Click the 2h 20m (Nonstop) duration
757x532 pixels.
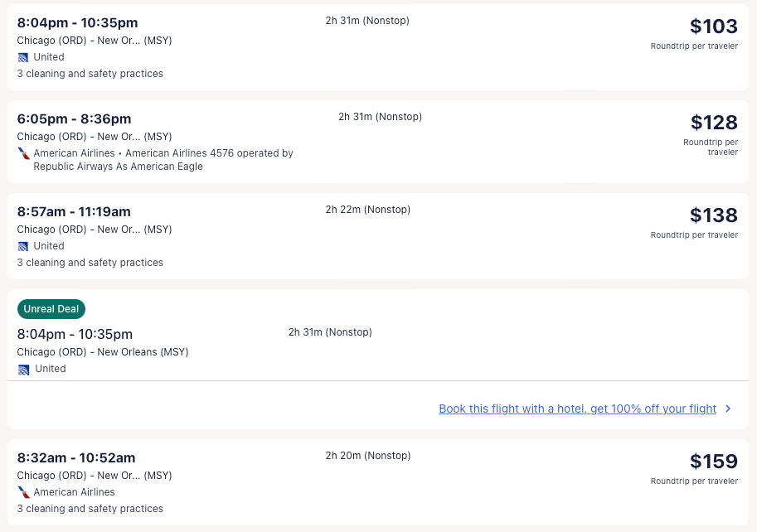pos(367,456)
